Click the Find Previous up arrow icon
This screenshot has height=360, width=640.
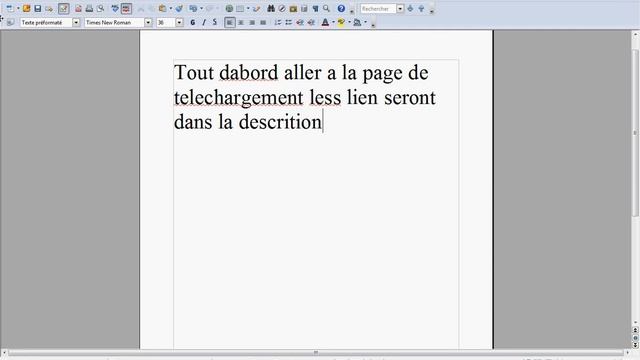(x=421, y=9)
